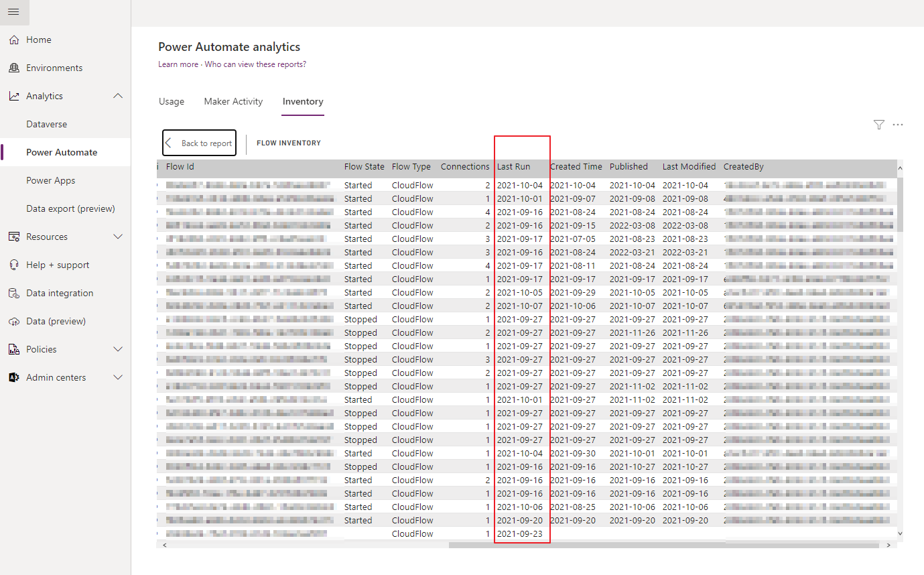Open Admin centers via its icon
924x575 pixels.
coord(13,377)
